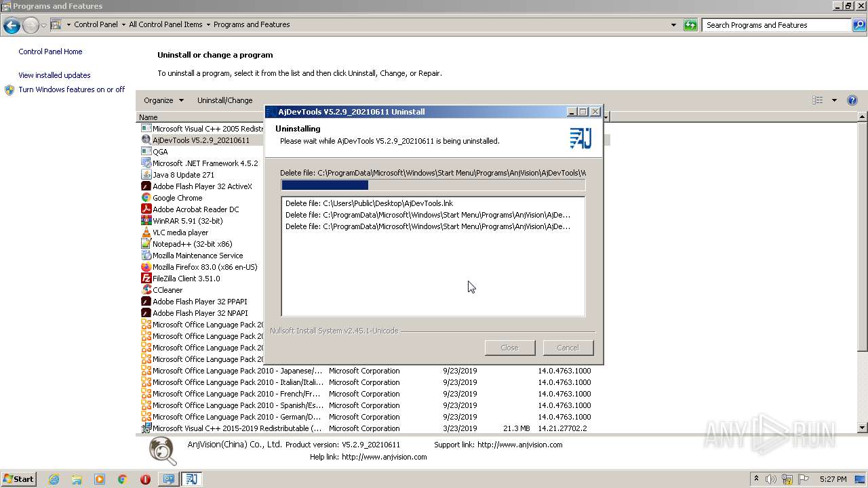The image size is (868, 488).
Task: Open View installed updates link
Action: point(54,75)
